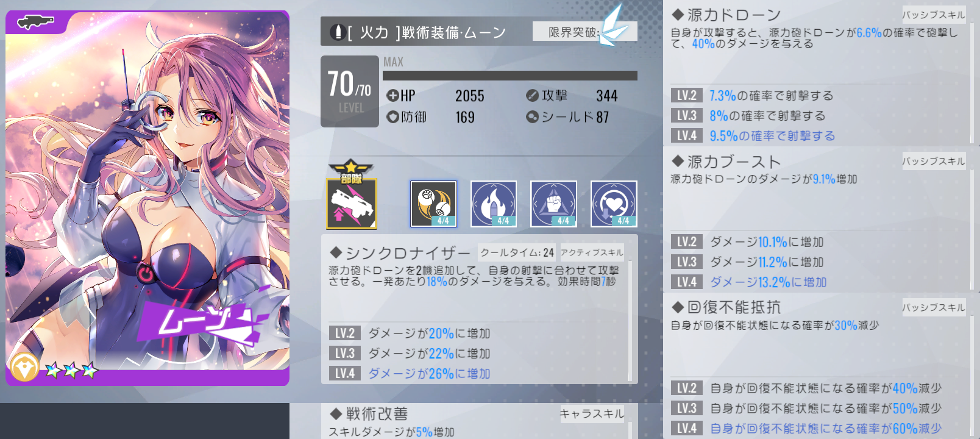This screenshot has width=980, height=439.
Task: Click the bullet firepower type icon
Action: 338,32
